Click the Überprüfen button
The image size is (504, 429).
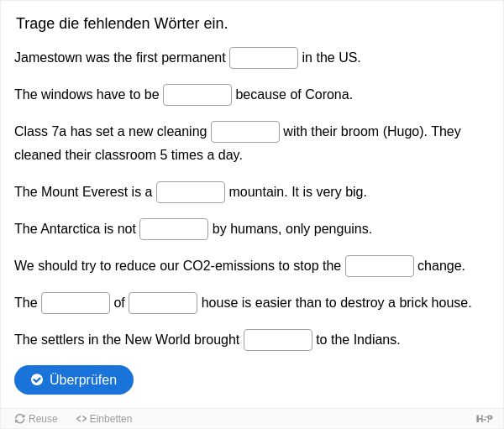tap(74, 379)
